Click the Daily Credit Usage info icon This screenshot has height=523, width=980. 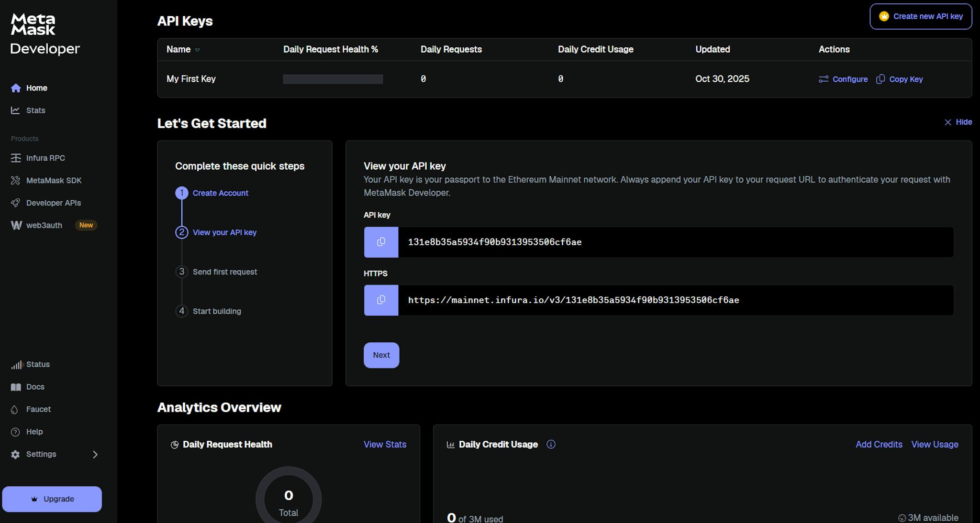[x=551, y=444]
